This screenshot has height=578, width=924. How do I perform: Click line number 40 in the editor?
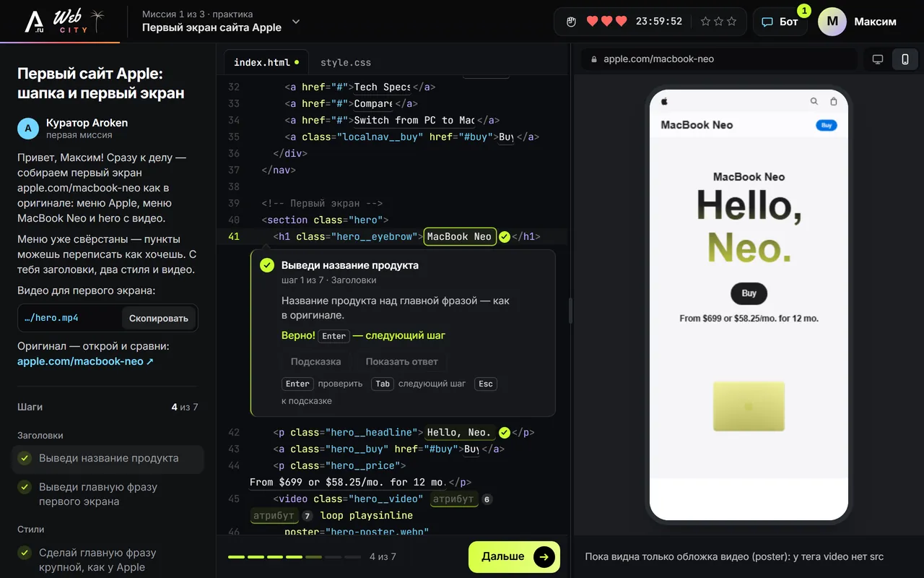pos(234,220)
